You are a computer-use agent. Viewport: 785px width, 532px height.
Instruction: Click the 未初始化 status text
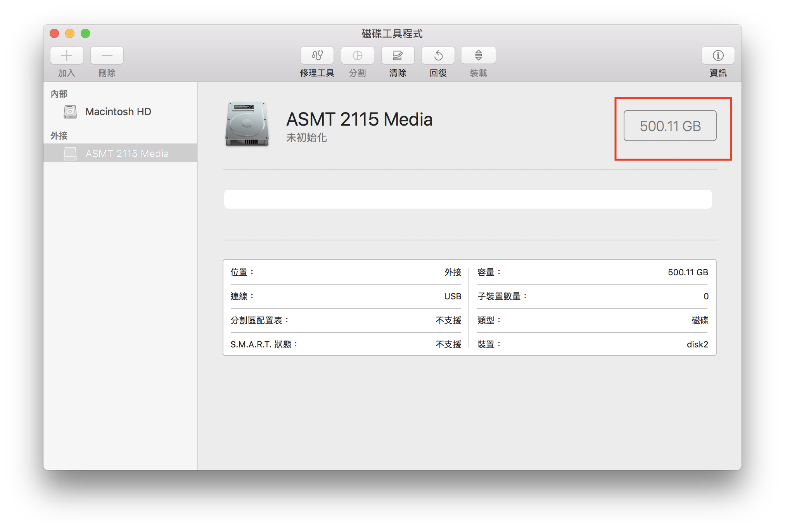(x=307, y=138)
